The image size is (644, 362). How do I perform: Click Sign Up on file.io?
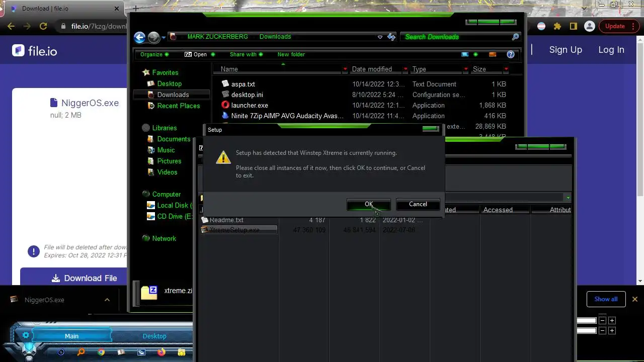(566, 50)
